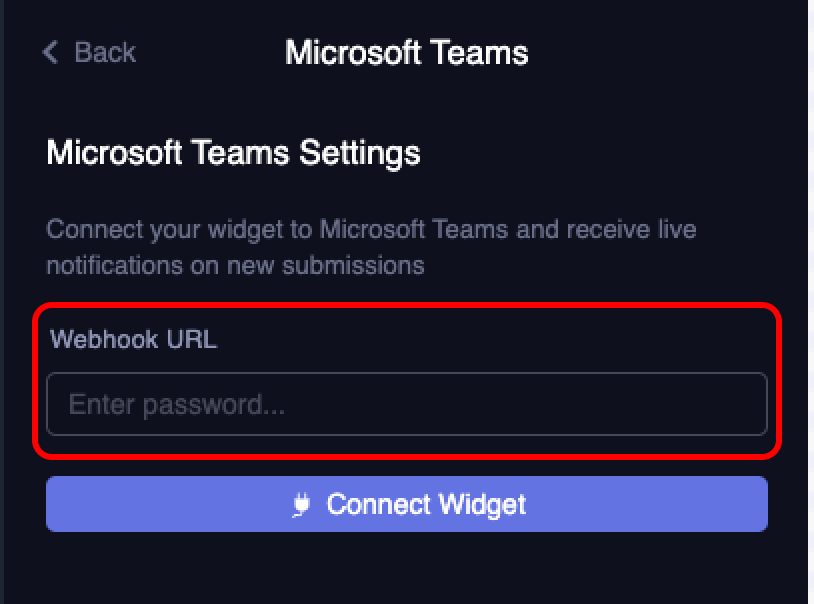814x604 pixels.
Task: Click the red-highlighted webhook section
Action: [x=406, y=380]
